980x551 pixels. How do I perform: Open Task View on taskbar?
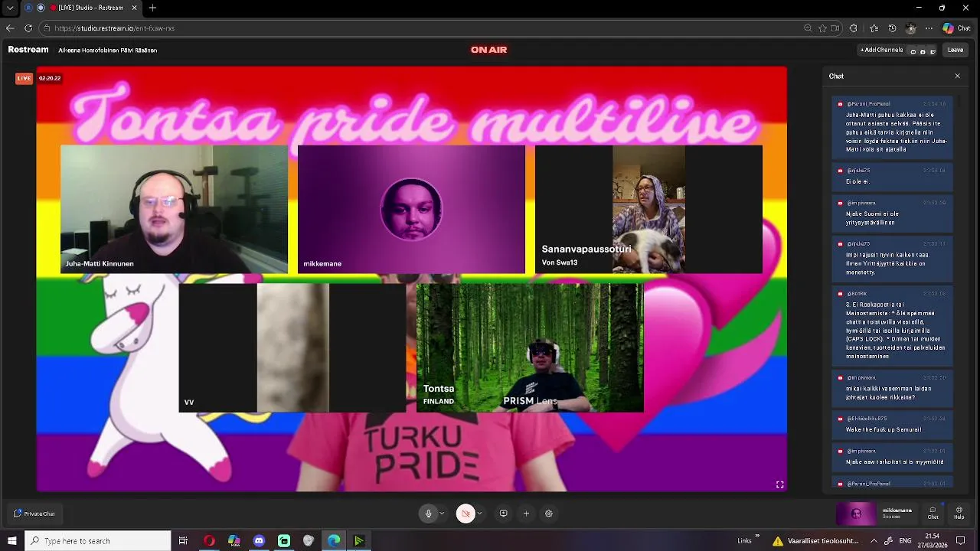click(x=183, y=541)
